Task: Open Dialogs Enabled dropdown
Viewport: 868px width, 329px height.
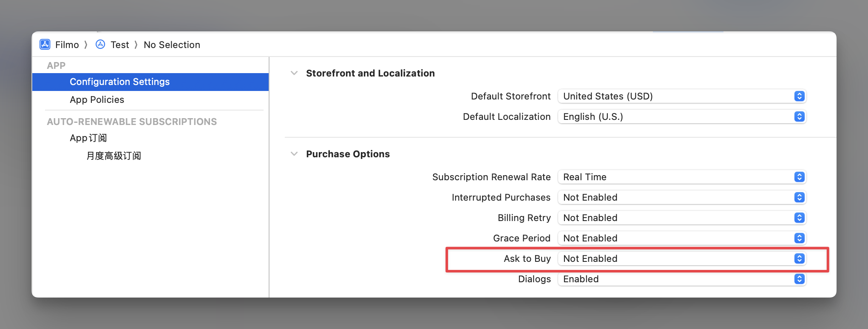Action: pyautogui.click(x=681, y=279)
